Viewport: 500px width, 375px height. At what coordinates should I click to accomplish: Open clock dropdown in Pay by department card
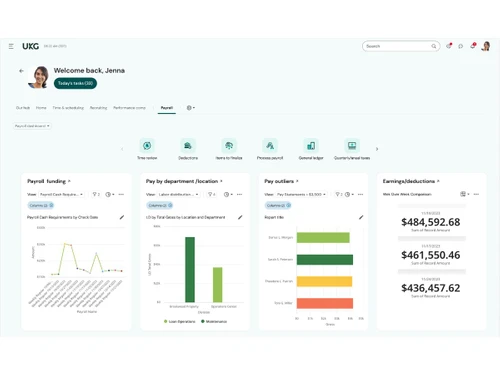click(x=228, y=194)
